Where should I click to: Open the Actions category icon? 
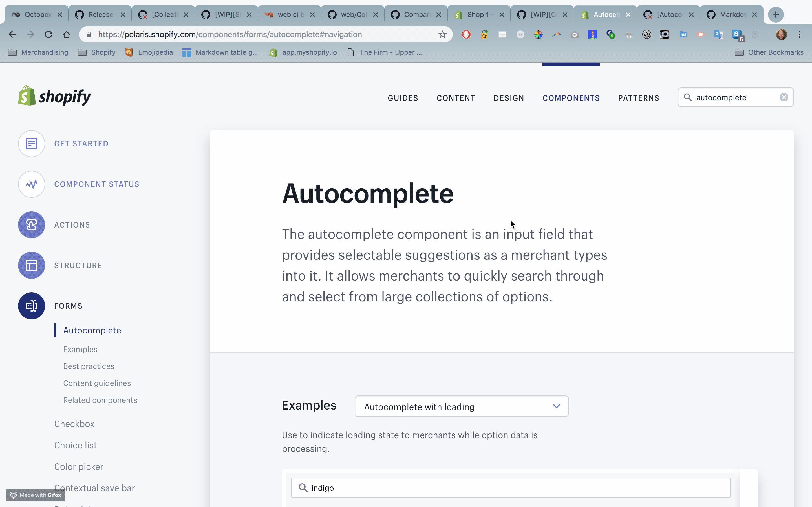(32, 225)
